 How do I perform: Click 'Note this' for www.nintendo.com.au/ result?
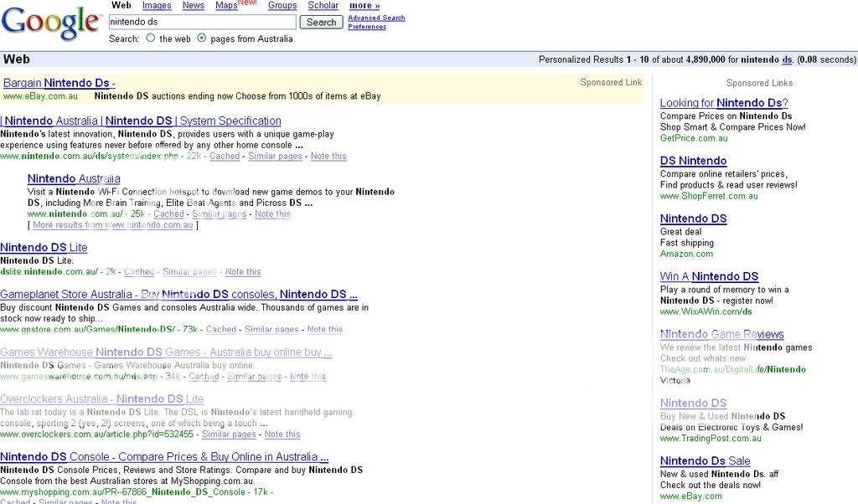272,214
